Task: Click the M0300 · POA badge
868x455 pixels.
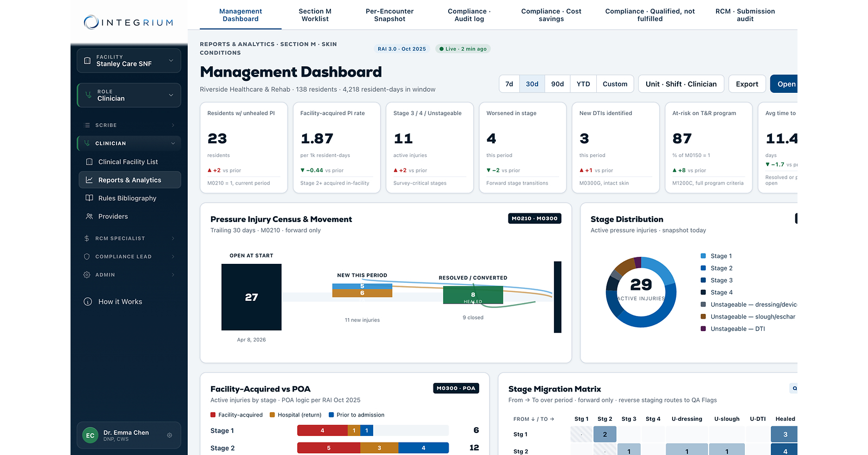Action: 456,388
